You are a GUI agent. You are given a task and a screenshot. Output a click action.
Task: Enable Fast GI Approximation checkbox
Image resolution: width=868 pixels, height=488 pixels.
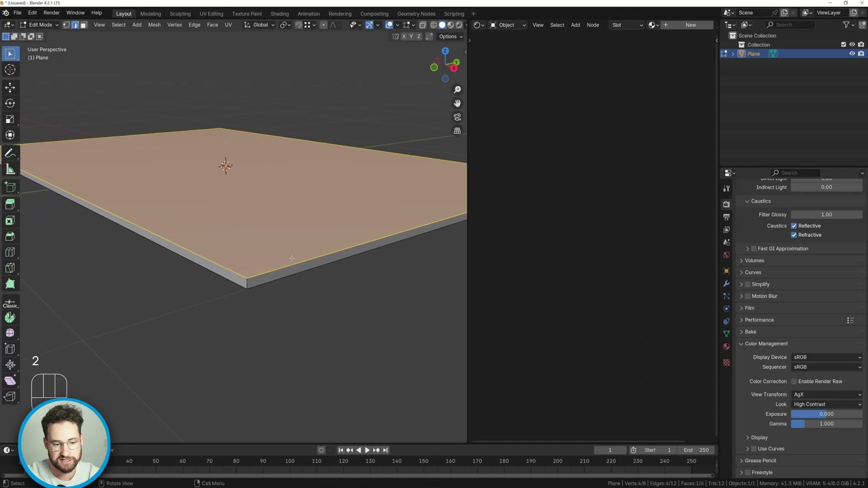tap(754, 249)
